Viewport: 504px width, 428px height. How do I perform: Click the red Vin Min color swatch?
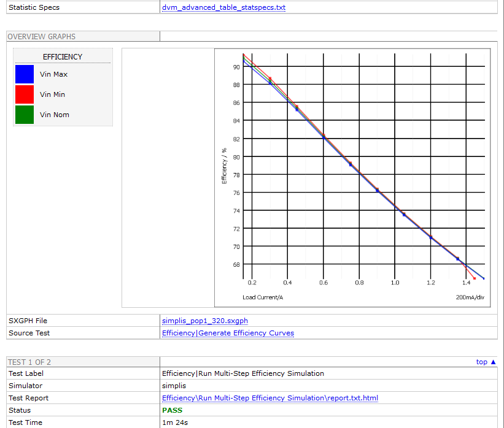tap(25, 94)
